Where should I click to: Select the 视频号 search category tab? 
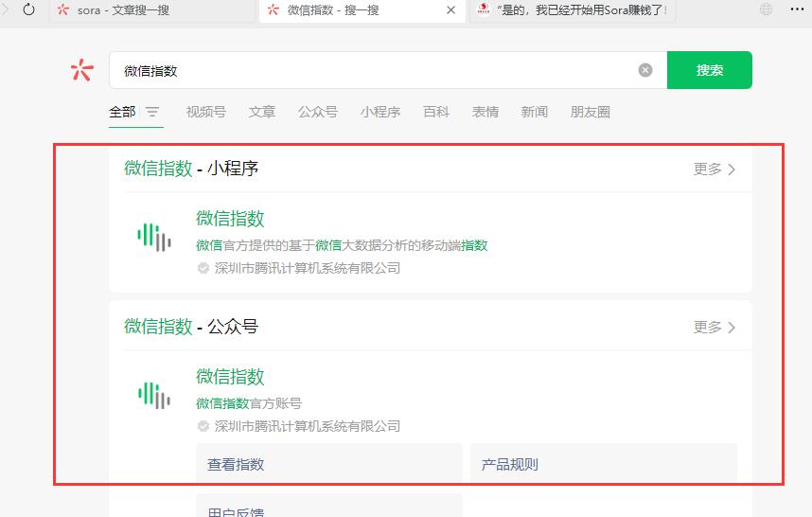[205, 112]
